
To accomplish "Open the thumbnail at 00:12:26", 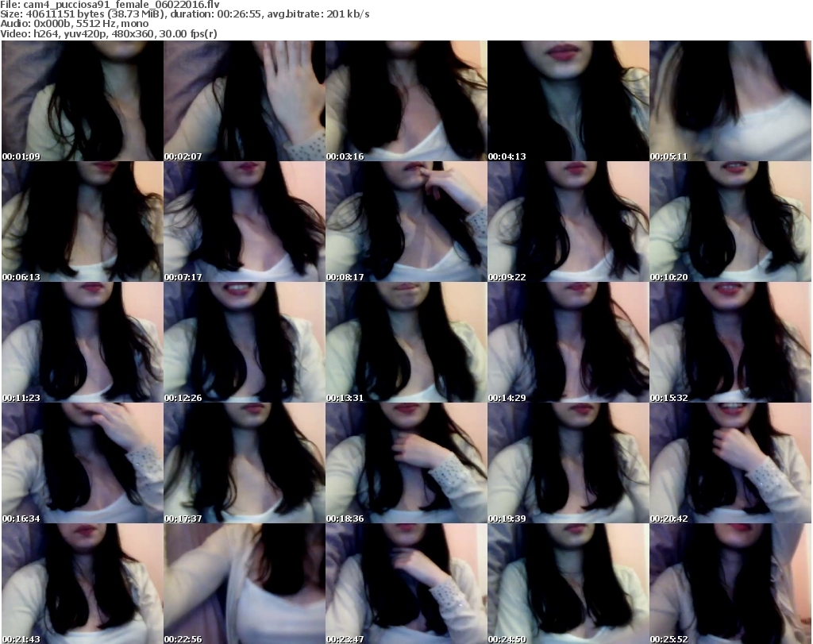I will click(245, 343).
